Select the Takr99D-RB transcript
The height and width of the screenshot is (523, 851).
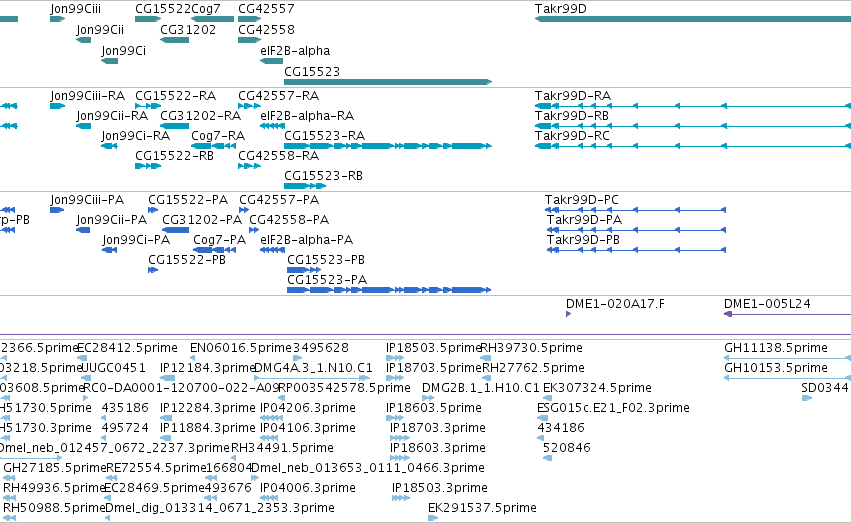(693, 126)
